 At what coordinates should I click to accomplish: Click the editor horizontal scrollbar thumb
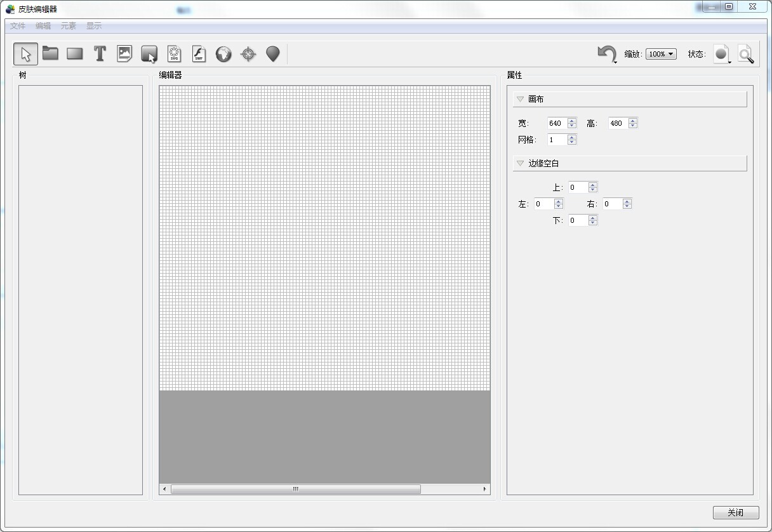click(295, 489)
